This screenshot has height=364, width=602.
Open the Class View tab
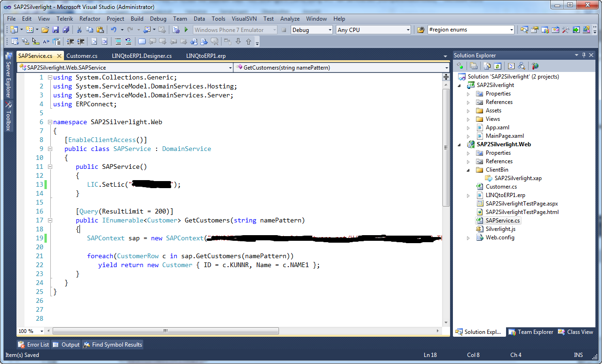[576, 332]
